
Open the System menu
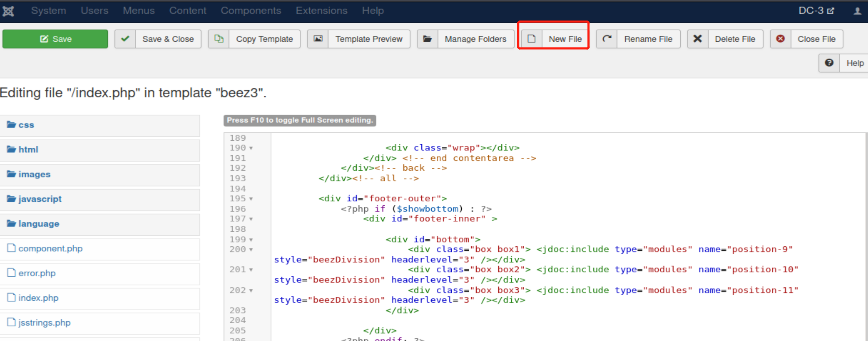pyautogui.click(x=49, y=11)
